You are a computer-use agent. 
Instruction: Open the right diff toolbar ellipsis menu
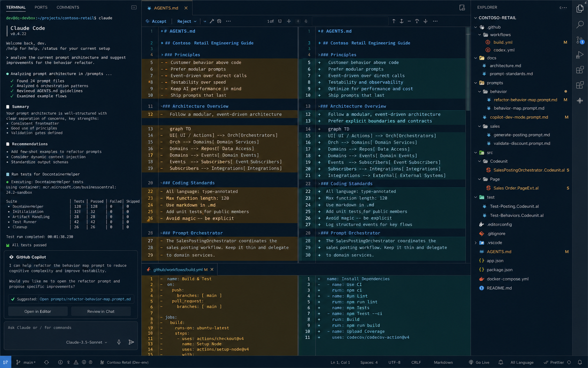(435, 21)
